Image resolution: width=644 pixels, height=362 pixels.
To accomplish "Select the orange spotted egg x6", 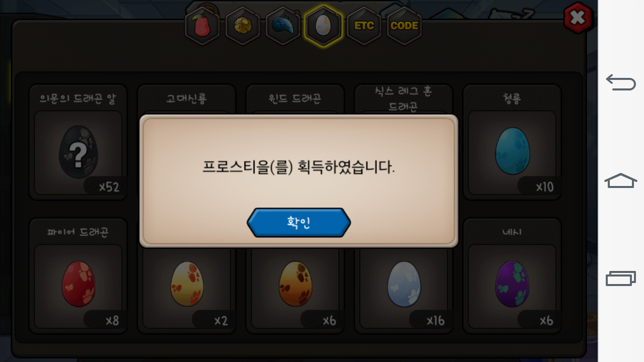I will [x=295, y=284].
